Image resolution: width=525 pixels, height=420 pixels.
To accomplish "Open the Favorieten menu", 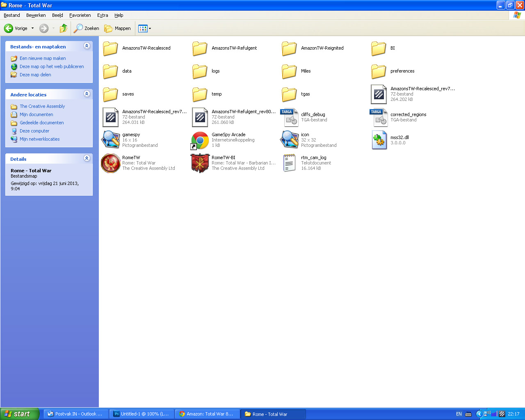I will tap(80, 15).
